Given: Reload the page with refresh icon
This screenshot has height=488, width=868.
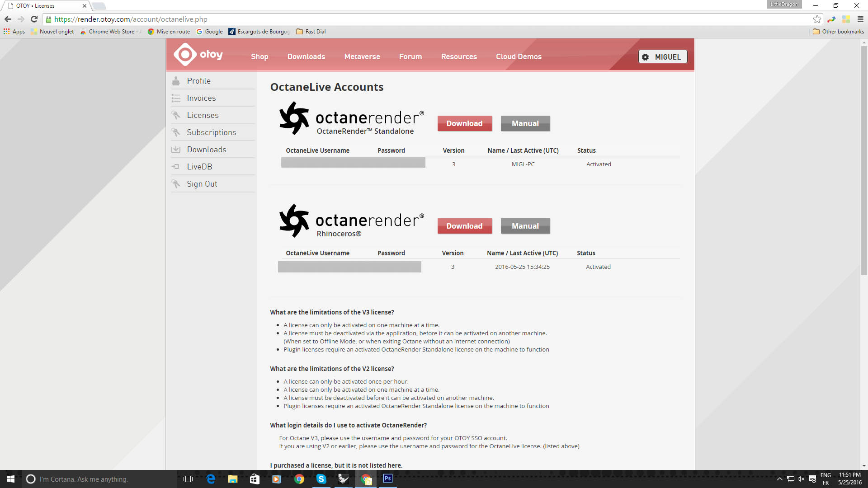Looking at the screenshot, I should [x=34, y=19].
